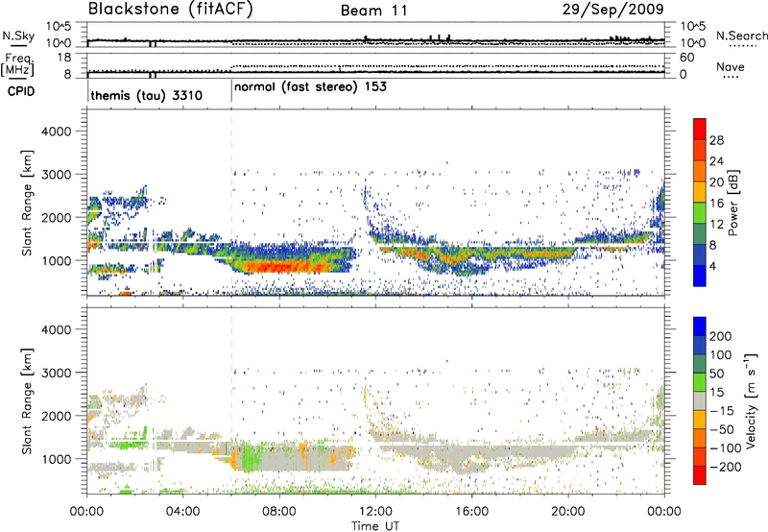The height and width of the screenshot is (532, 768).
Task: Click the '200' Velocity colorbar tick
Action: (721, 336)
